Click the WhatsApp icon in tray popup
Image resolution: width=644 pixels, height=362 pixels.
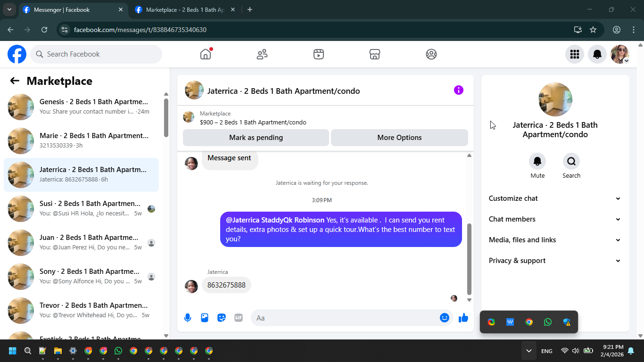(x=548, y=322)
